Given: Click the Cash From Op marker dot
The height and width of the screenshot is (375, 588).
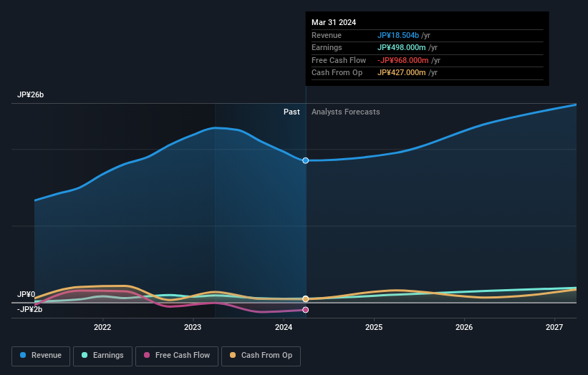Looking at the screenshot, I should click(x=306, y=299).
